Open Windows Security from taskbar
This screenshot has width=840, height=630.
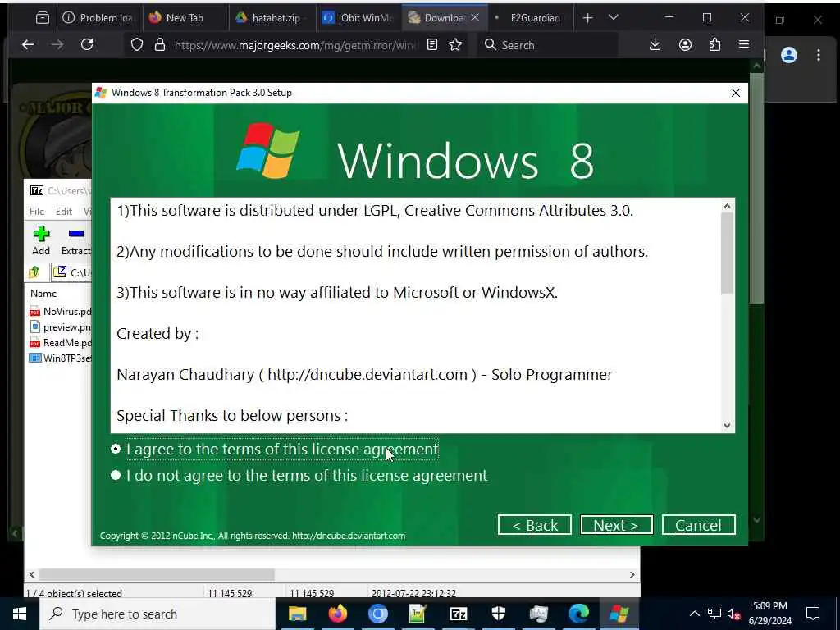498,614
